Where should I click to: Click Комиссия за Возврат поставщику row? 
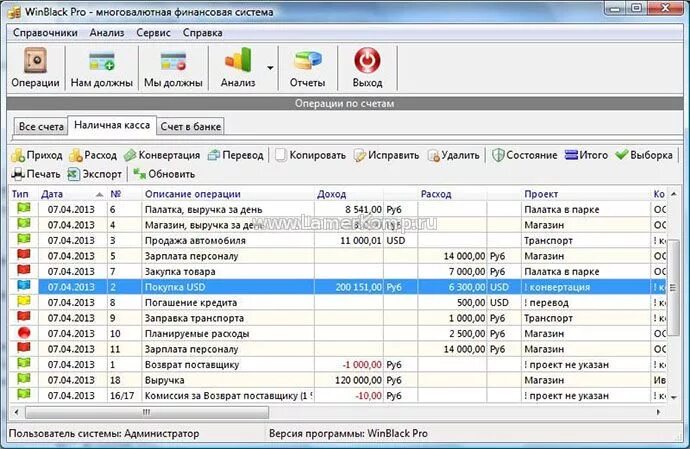338,395
